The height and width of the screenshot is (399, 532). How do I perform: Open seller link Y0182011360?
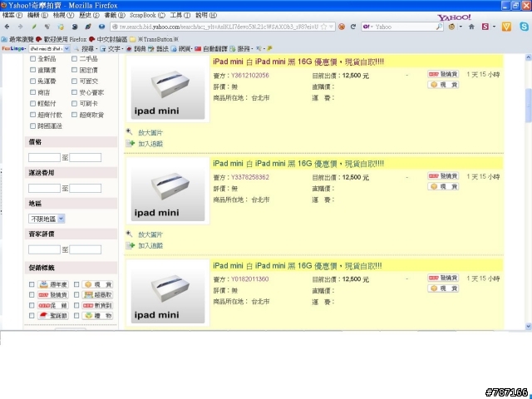250,279
